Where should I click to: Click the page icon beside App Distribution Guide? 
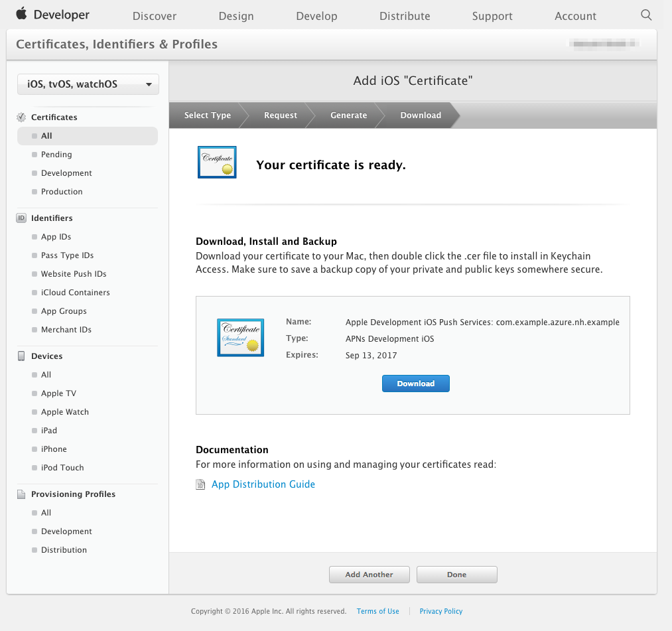(200, 484)
